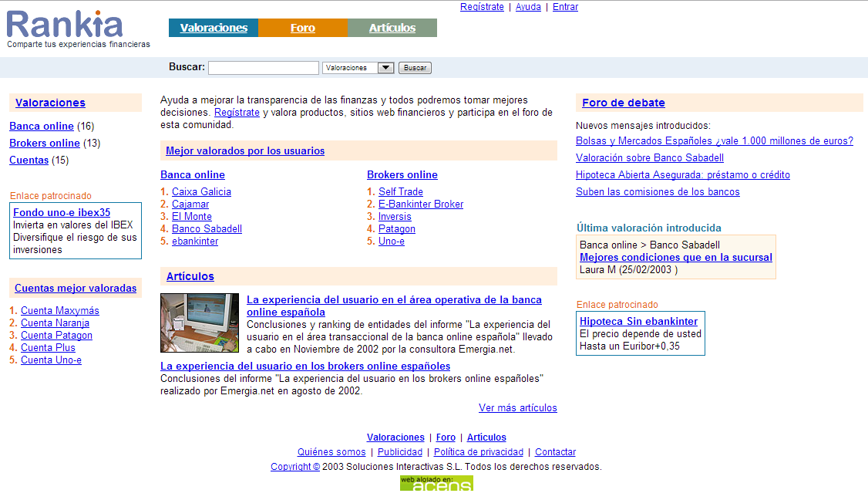Screen dimensions: 868x500
Task: Open Patagon broker
Action: pyautogui.click(x=397, y=229)
